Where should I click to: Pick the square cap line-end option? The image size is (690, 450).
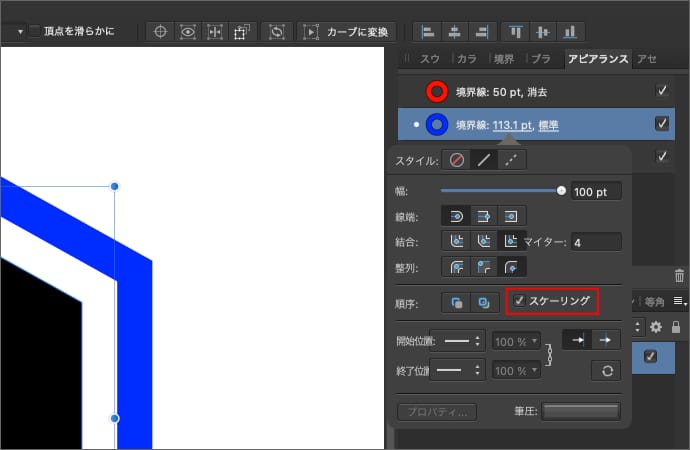(x=511, y=215)
